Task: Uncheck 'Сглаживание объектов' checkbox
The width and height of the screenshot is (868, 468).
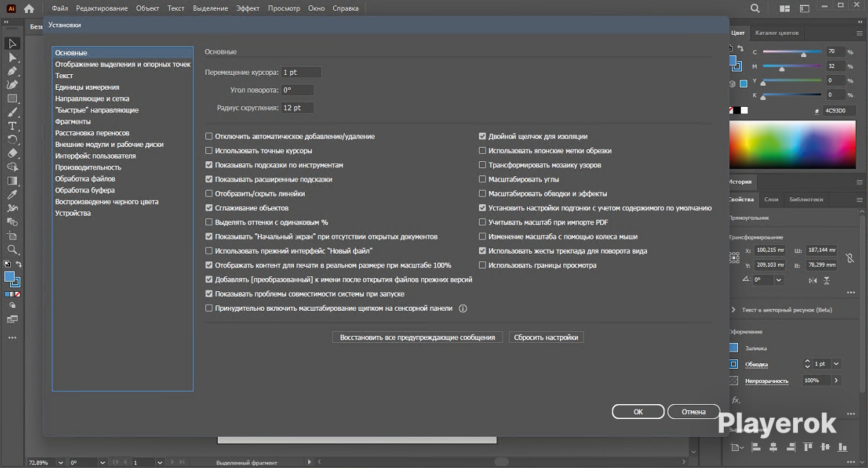Action: click(x=210, y=207)
